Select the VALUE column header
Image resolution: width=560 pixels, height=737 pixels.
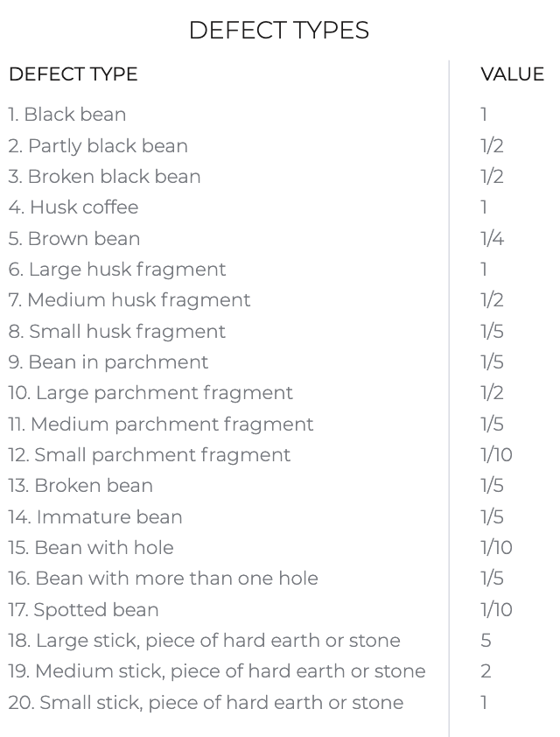512,74
